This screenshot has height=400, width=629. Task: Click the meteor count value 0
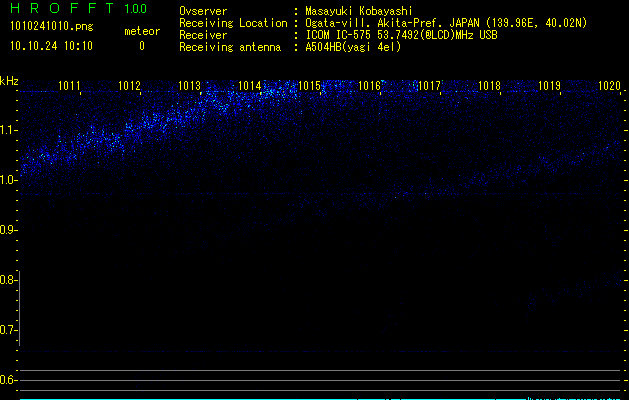[142, 46]
